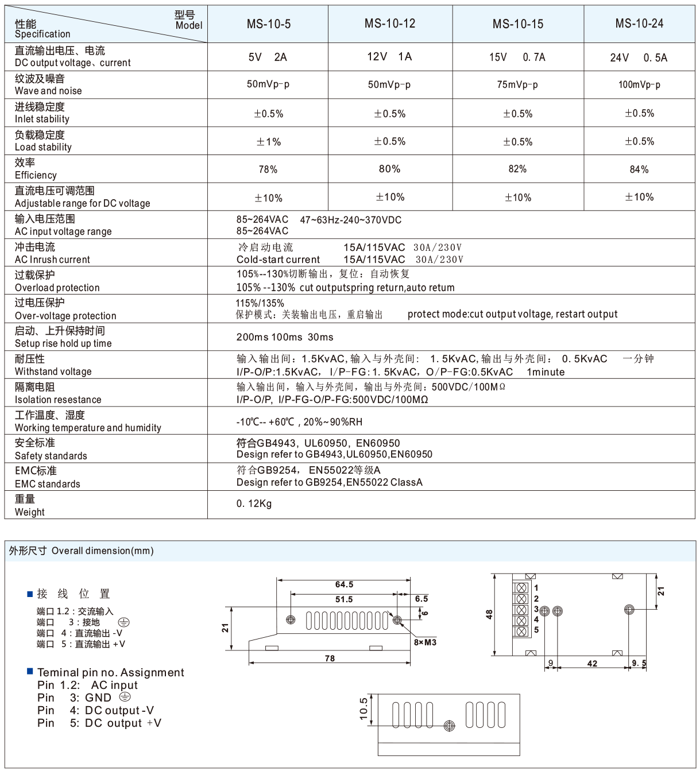Click the ground symbol beside 接地

tap(123, 622)
